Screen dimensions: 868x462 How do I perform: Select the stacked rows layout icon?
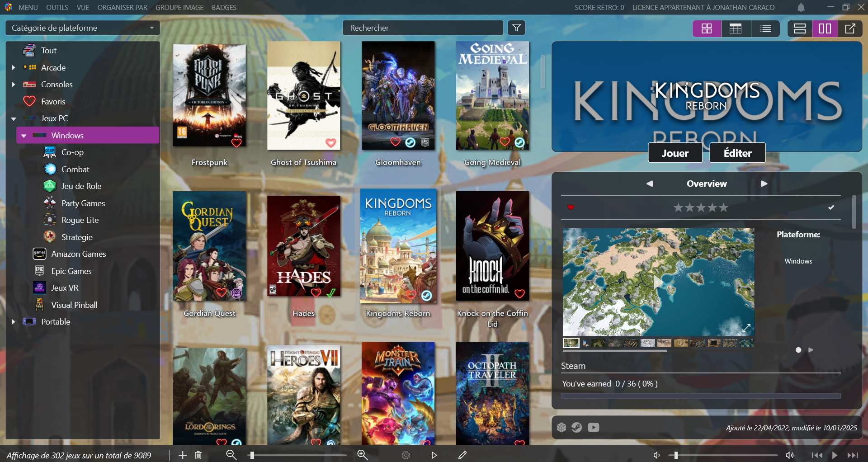pyautogui.click(x=800, y=28)
